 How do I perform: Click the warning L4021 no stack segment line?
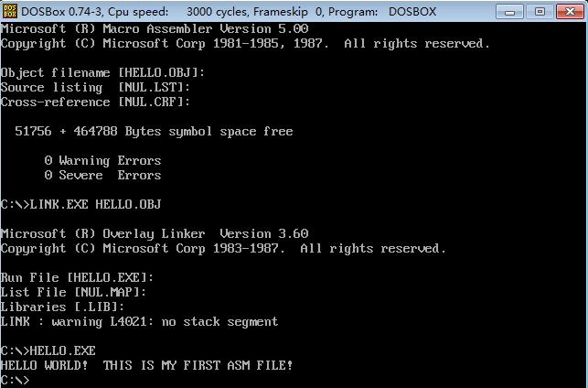[139, 322]
